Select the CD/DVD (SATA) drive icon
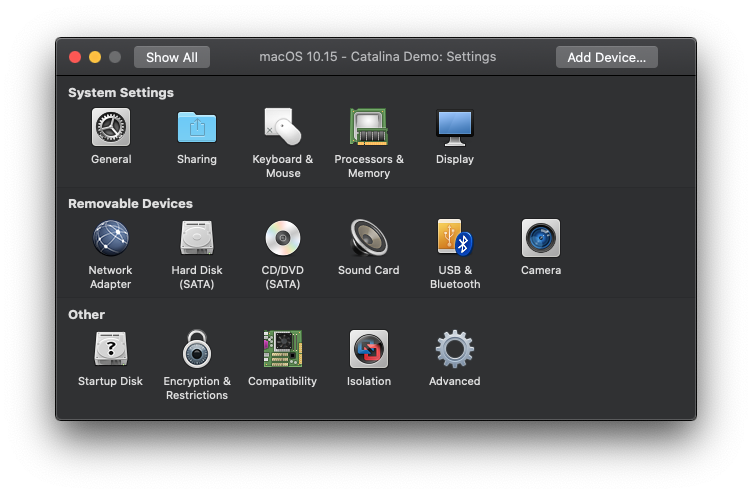The width and height of the screenshot is (752, 494). click(x=282, y=238)
